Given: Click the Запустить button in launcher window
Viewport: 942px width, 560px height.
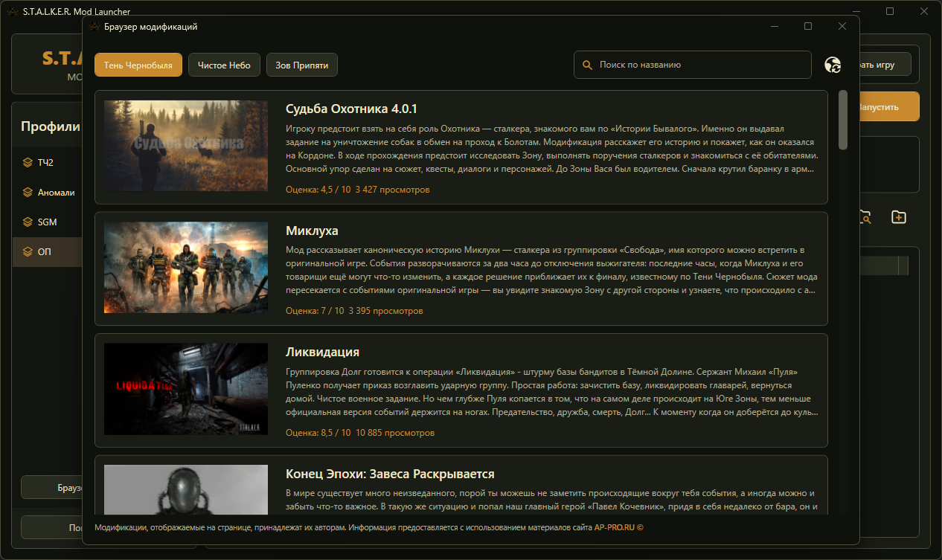Looking at the screenshot, I should 889,106.
